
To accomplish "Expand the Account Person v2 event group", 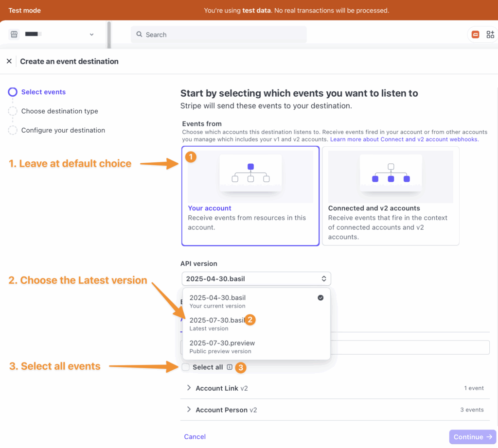I will 189,410.
